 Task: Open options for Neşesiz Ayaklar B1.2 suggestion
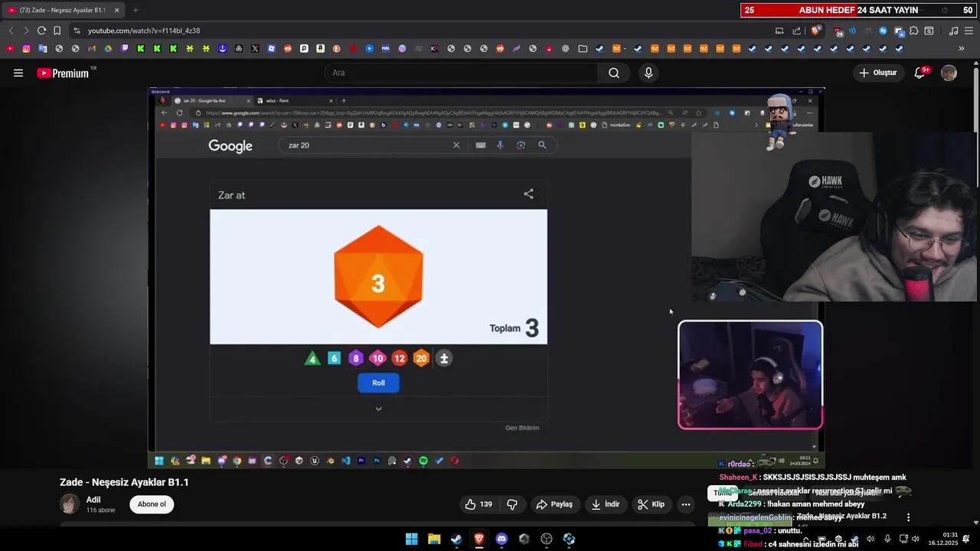click(x=909, y=517)
